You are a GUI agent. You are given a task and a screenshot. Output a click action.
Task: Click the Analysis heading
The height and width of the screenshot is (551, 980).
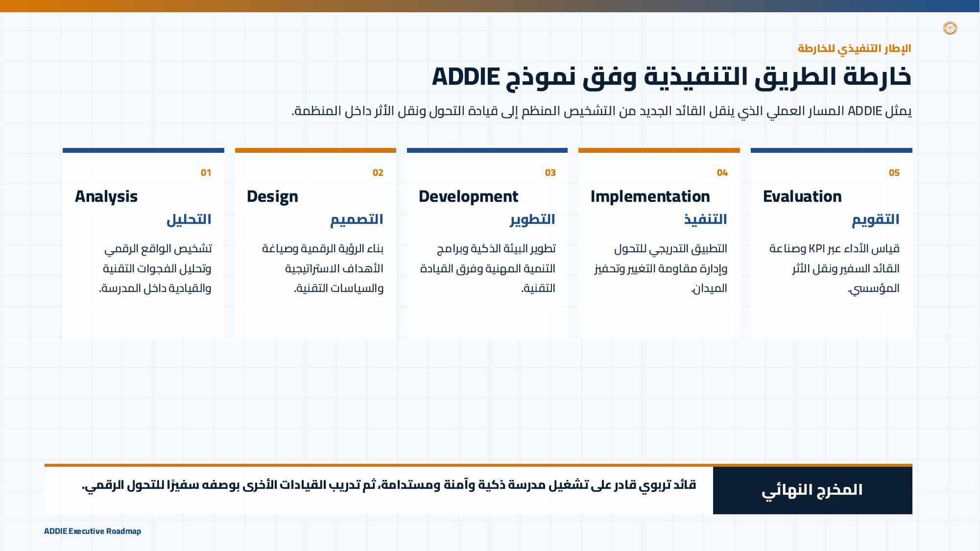click(106, 196)
